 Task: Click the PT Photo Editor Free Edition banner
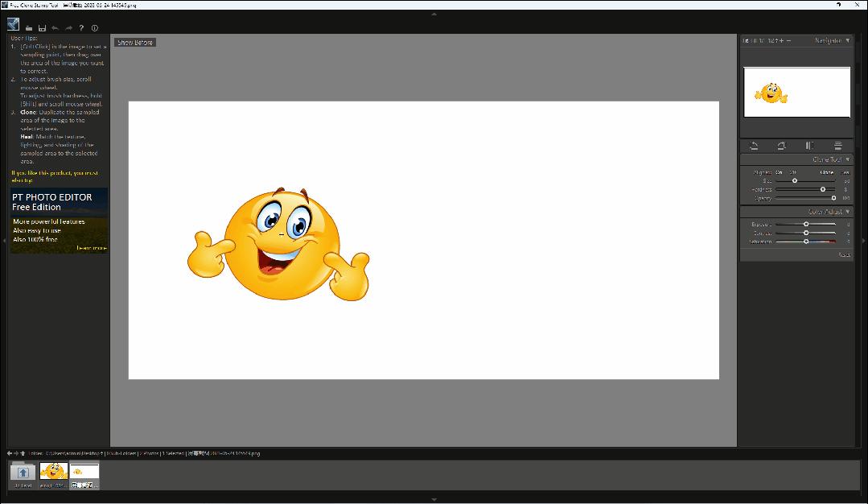pyautogui.click(x=59, y=221)
